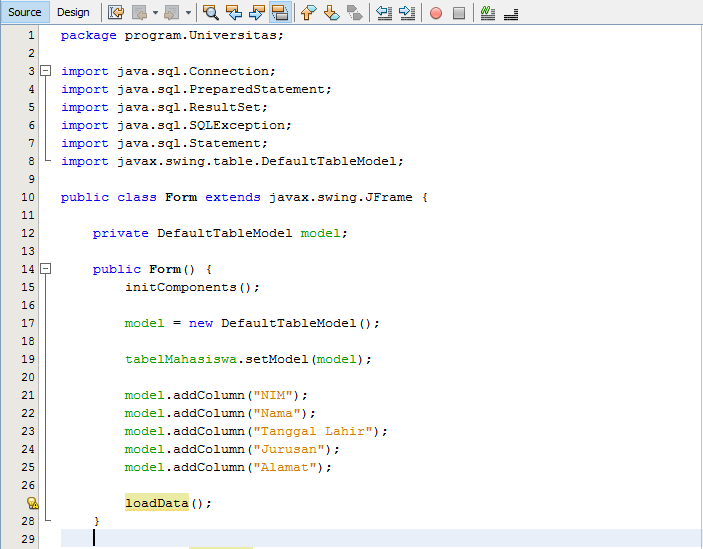Viewport: 703px width, 549px height.
Task: Click java.sql.Connection import text
Action: 193,71
